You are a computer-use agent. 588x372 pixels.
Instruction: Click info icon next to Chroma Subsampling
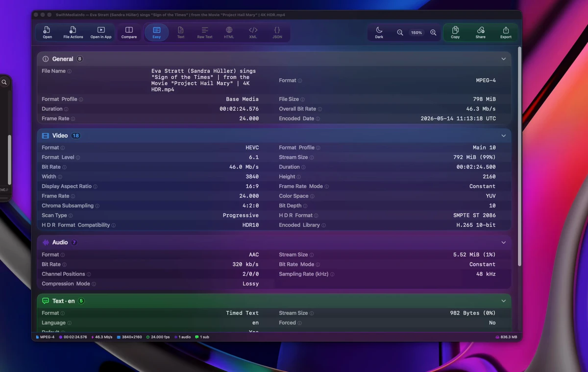(97, 206)
